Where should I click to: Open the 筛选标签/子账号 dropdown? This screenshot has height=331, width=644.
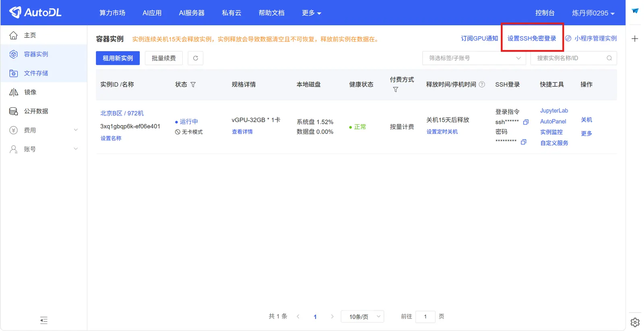coord(474,58)
